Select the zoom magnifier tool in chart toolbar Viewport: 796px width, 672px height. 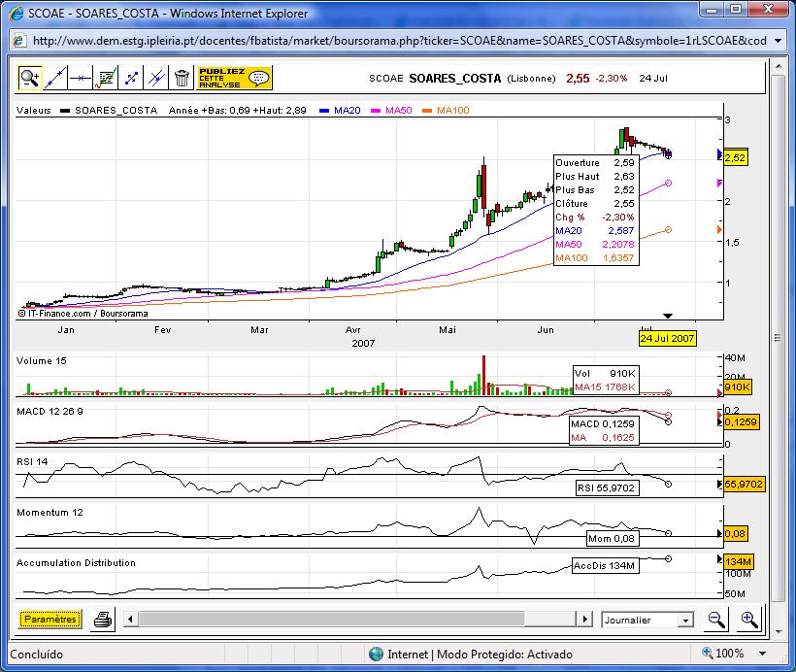(x=29, y=78)
